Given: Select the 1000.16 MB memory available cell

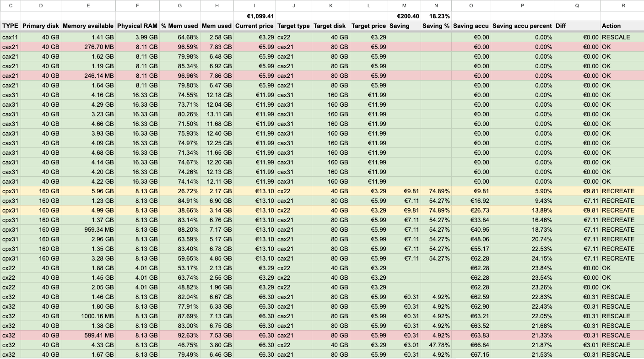Looking at the screenshot, I should (x=88, y=316).
